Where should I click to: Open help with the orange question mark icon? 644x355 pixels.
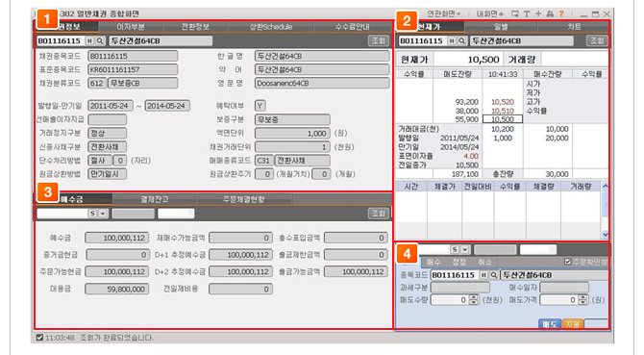(x=561, y=14)
